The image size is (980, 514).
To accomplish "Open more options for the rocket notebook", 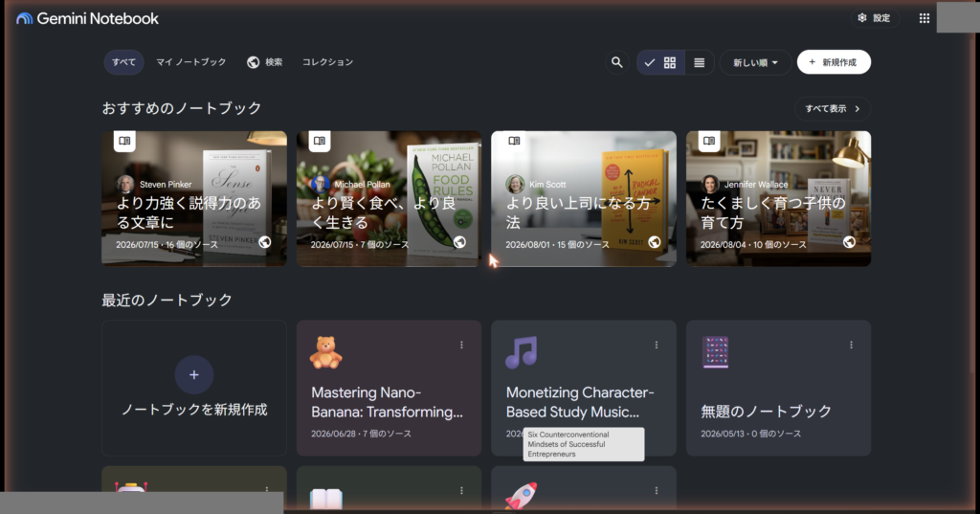I will tap(657, 491).
